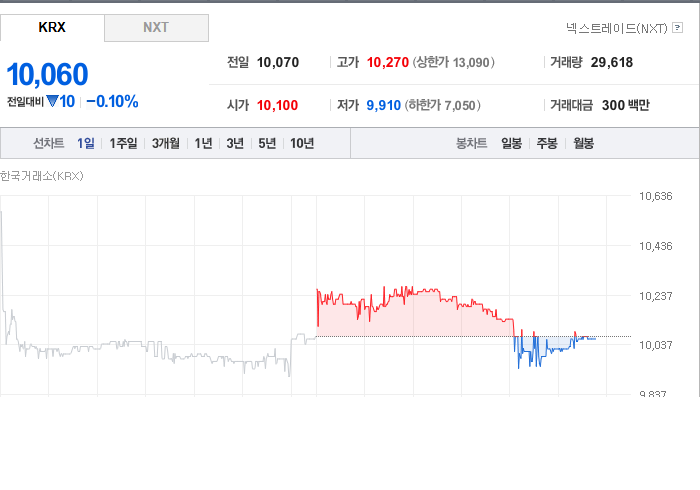Click the 봉차트 label

471,143
